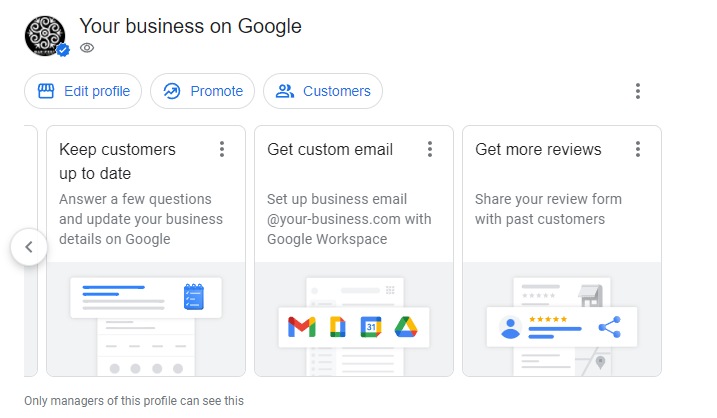The height and width of the screenshot is (418, 717).
Task: Click the Google Drive icon
Action: pyautogui.click(x=406, y=327)
